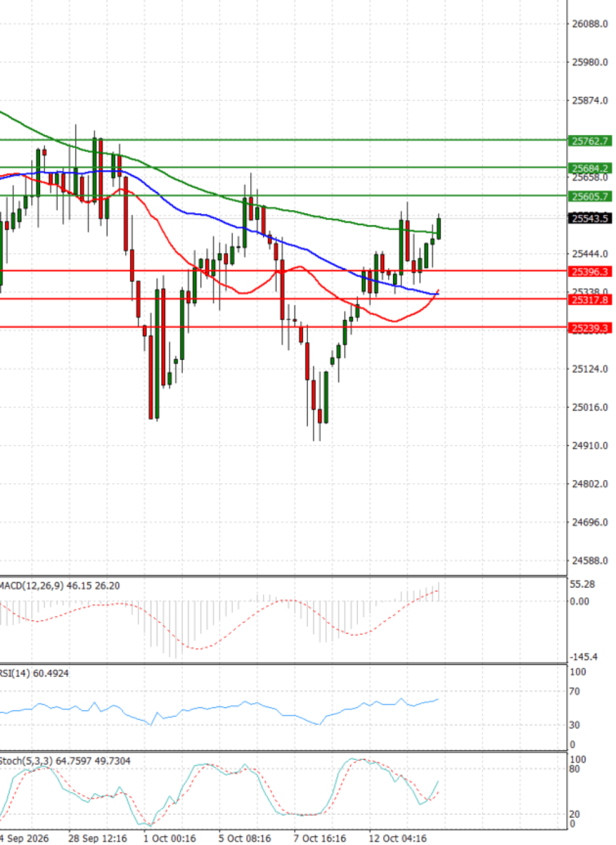
Task: Select the Stoch(5,3,3) indicator label
Action: pyautogui.click(x=65, y=761)
